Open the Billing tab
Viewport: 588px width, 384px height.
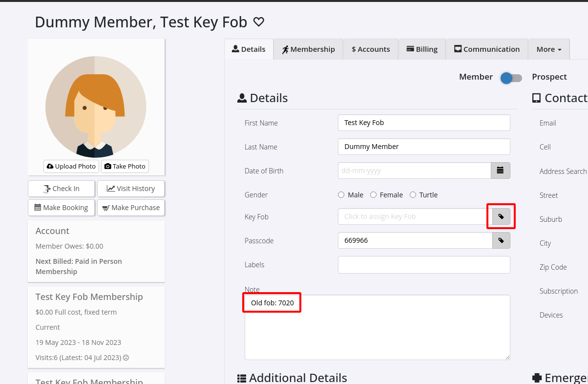[421, 49]
